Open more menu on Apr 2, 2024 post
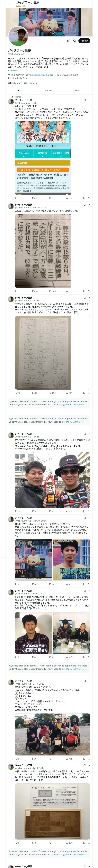The image size is (98, 868). (x=89, y=765)
